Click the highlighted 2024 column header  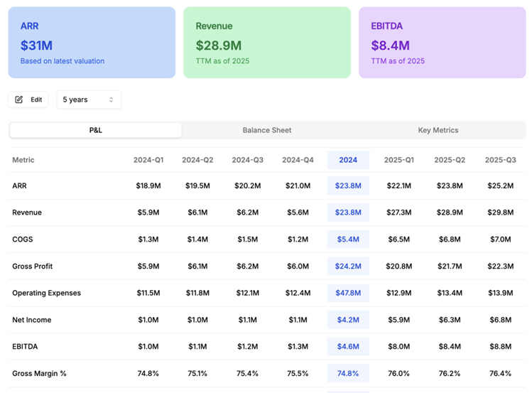tap(348, 160)
